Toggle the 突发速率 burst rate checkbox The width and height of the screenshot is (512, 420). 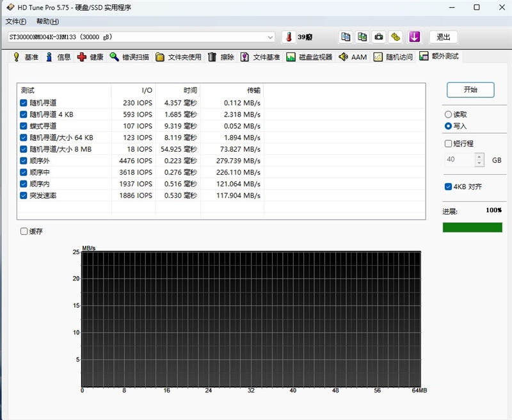[24, 195]
